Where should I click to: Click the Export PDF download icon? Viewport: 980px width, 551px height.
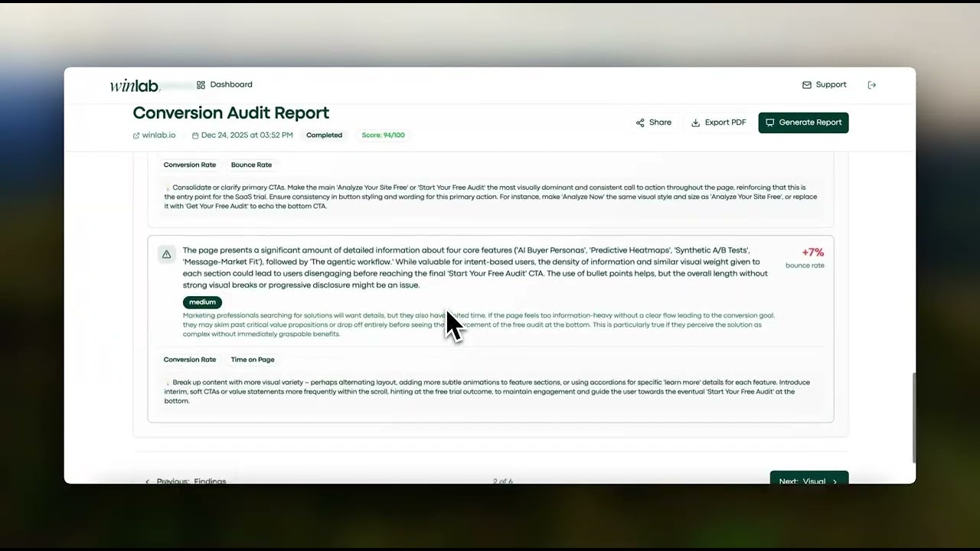tap(696, 122)
